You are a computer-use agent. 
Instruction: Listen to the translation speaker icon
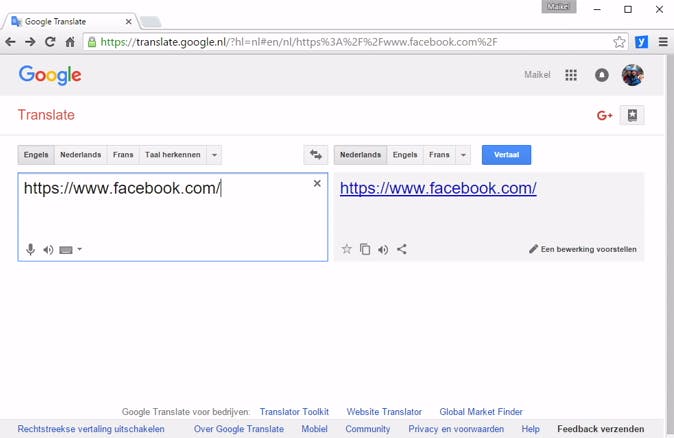tap(383, 250)
